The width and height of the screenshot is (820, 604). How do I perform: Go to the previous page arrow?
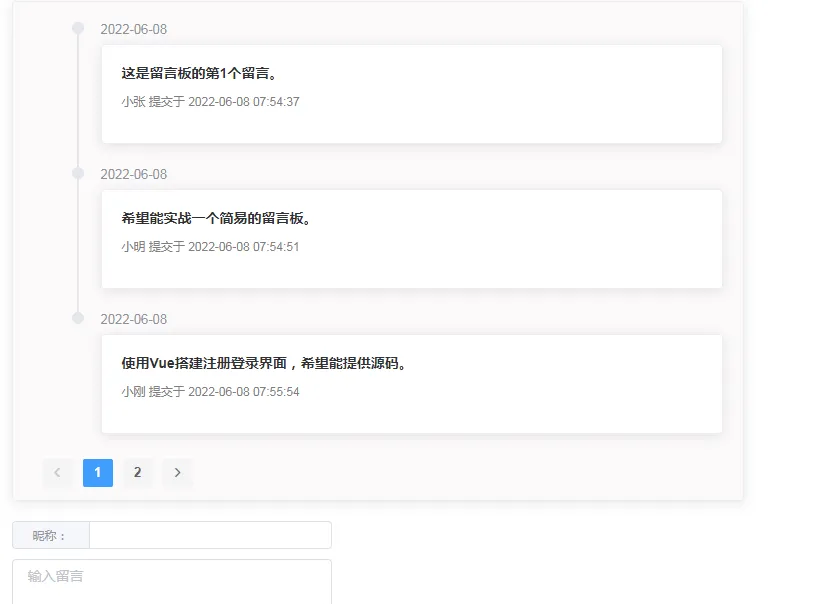(x=58, y=473)
